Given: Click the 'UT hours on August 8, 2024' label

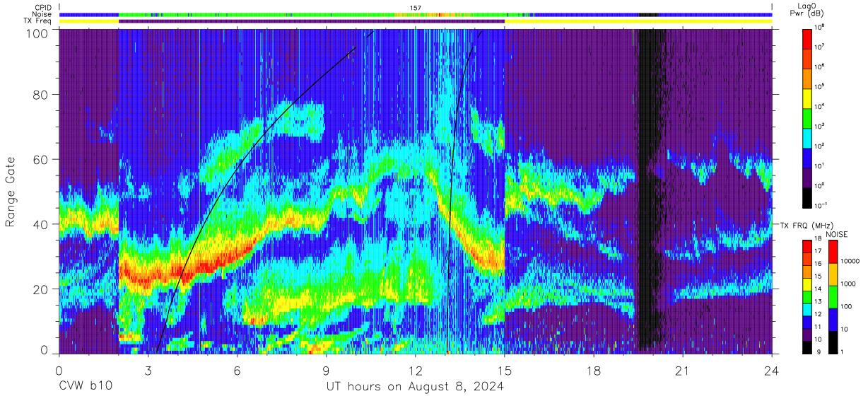Looking at the screenshot, I should [415, 387].
